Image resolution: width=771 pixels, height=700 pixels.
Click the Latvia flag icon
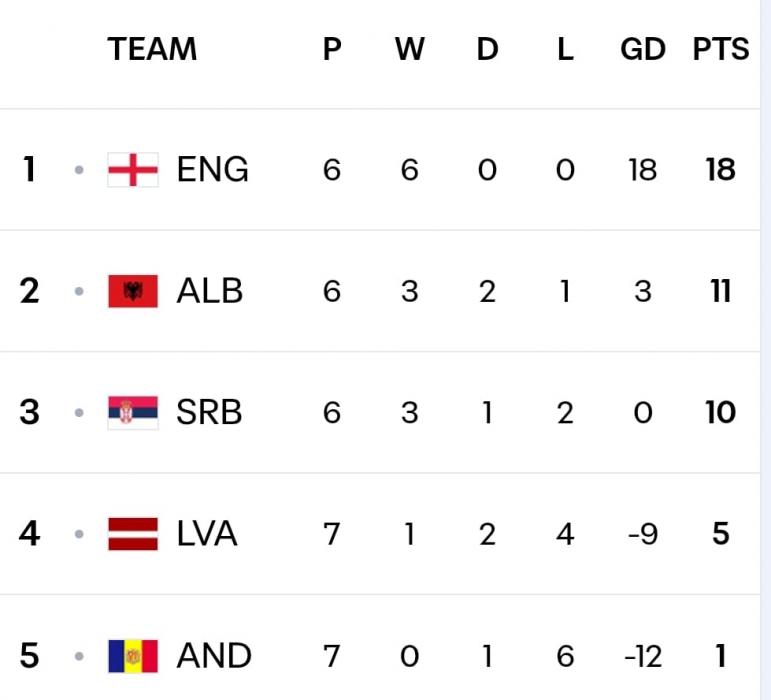133,534
